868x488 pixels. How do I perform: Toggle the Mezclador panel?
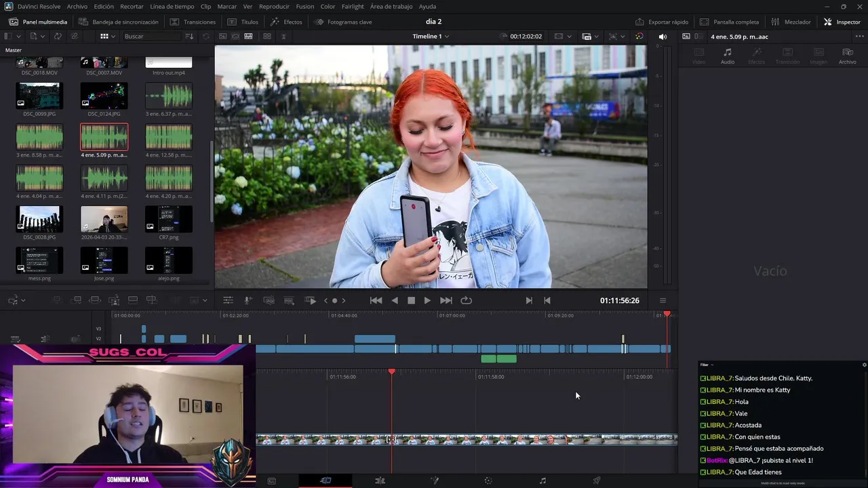[791, 22]
